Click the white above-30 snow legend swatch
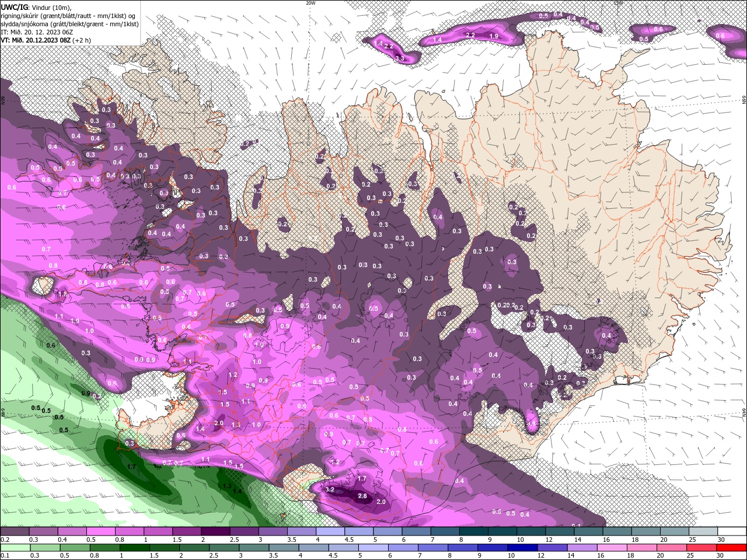The height and width of the screenshot is (560, 747). (731, 531)
